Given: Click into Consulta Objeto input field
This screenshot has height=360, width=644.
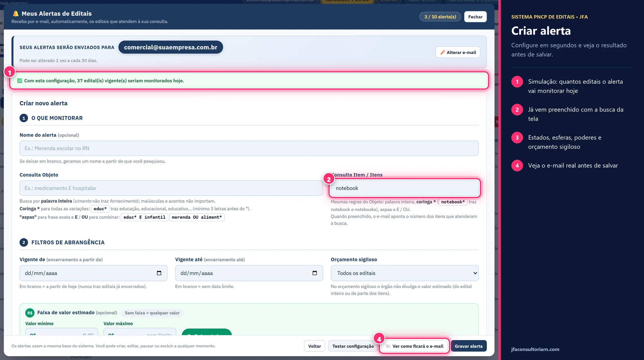Looking at the screenshot, I should tap(171, 188).
